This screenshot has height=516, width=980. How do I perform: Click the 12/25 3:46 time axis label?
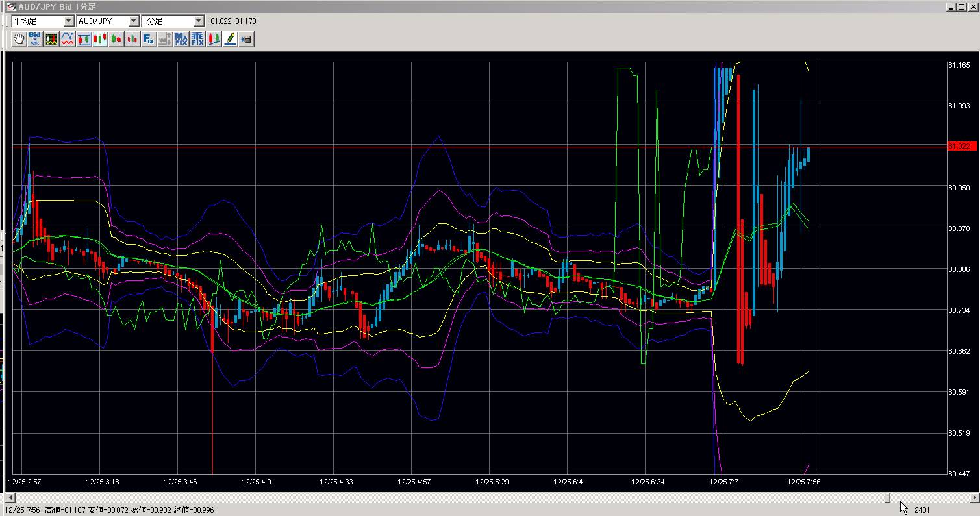pos(181,482)
